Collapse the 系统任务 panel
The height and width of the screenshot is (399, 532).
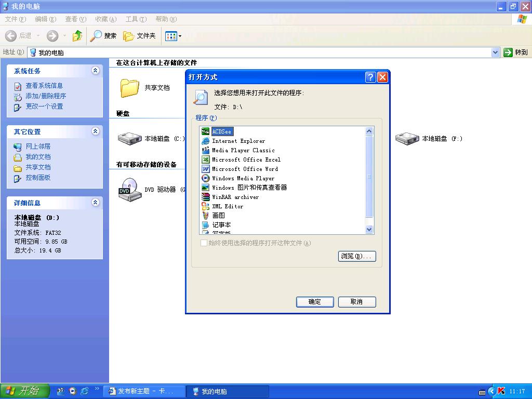pos(96,71)
